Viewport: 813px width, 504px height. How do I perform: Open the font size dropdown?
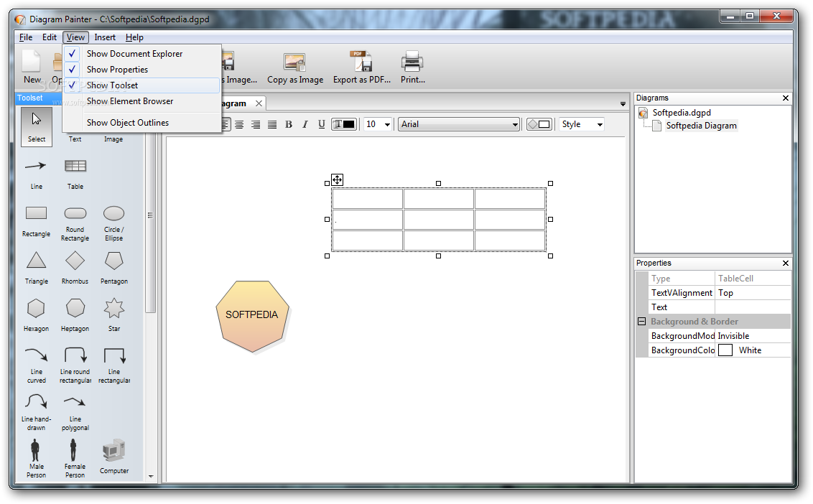[x=387, y=124]
